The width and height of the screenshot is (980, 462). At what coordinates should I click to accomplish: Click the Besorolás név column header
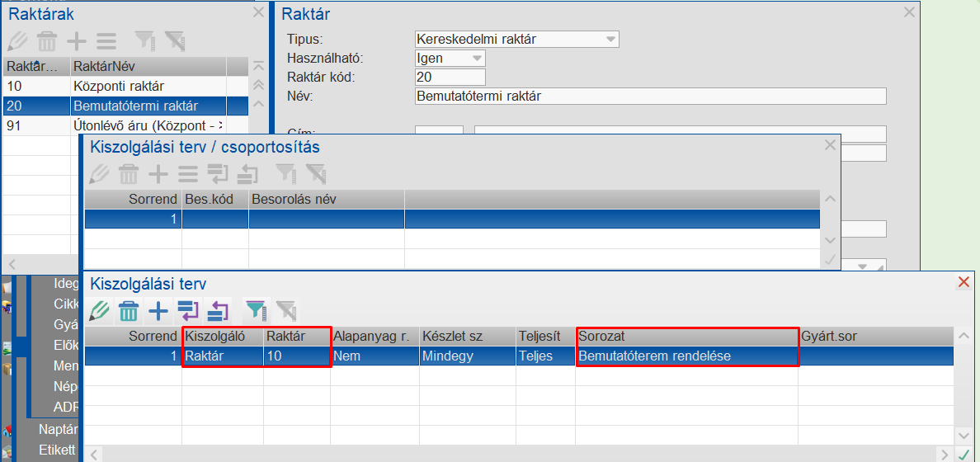(326, 200)
